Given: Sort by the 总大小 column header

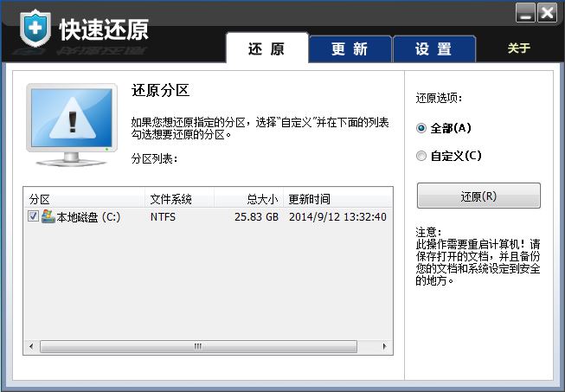Looking at the screenshot, I should tap(248, 198).
